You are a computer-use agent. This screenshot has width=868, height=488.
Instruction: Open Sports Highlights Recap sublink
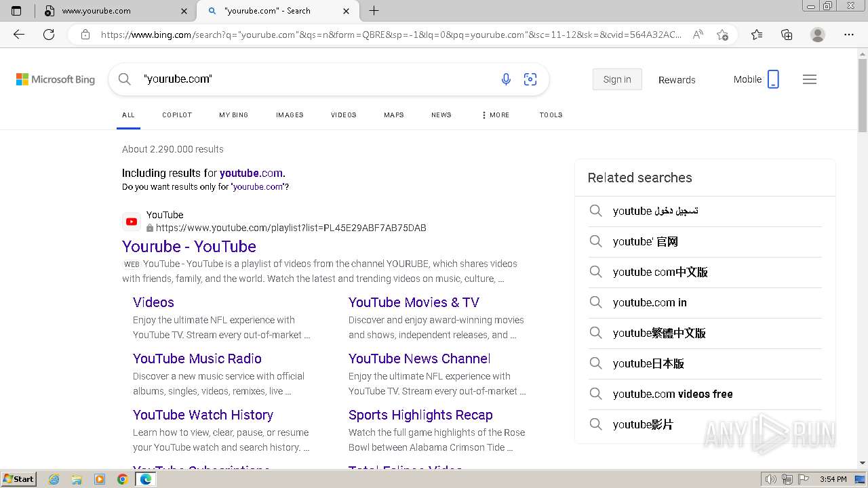tap(420, 415)
